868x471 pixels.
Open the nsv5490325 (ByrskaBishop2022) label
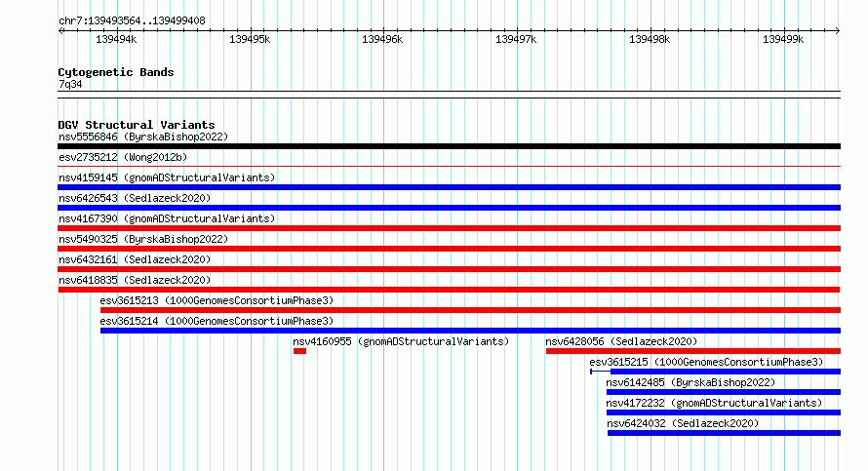click(x=143, y=239)
